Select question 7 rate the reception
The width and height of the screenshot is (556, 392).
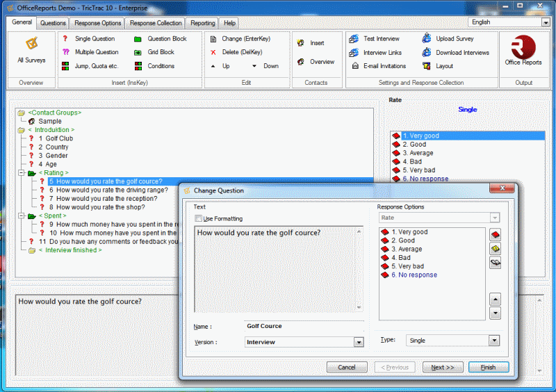click(103, 199)
